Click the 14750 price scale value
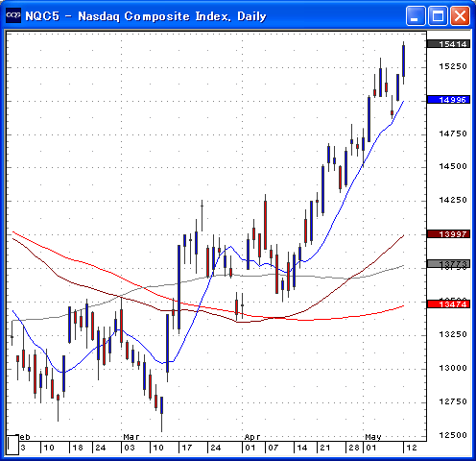Screen dimensions: 476x461 453,133
